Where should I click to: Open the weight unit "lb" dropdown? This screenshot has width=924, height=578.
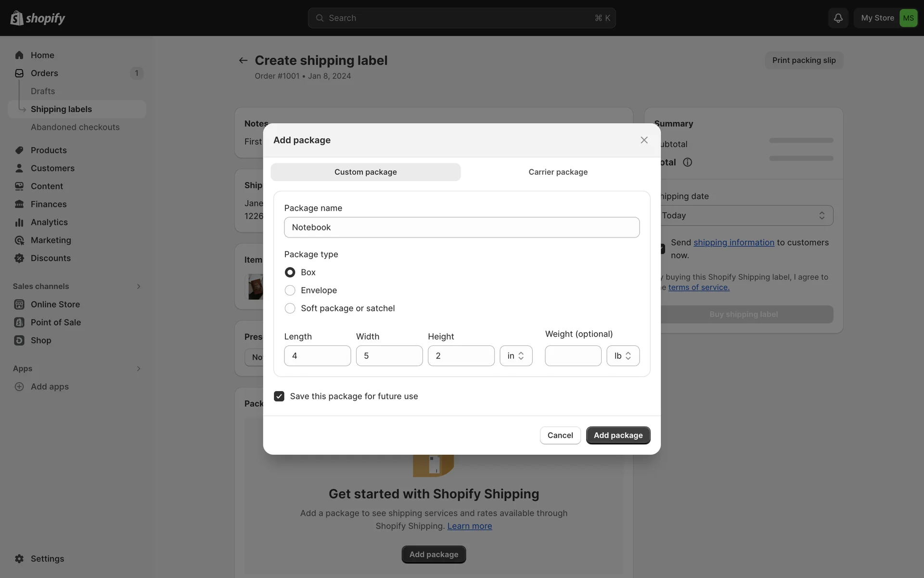(623, 356)
